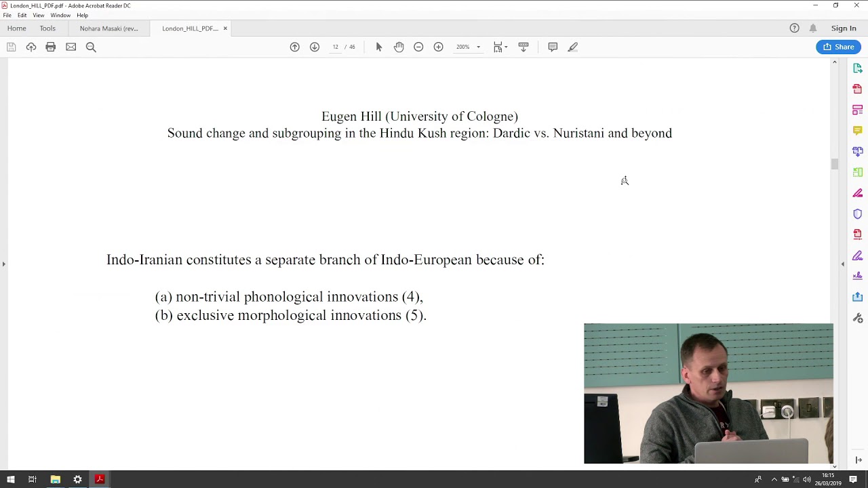Open the Window menu
Image resolution: width=868 pixels, height=488 pixels.
click(x=60, y=15)
